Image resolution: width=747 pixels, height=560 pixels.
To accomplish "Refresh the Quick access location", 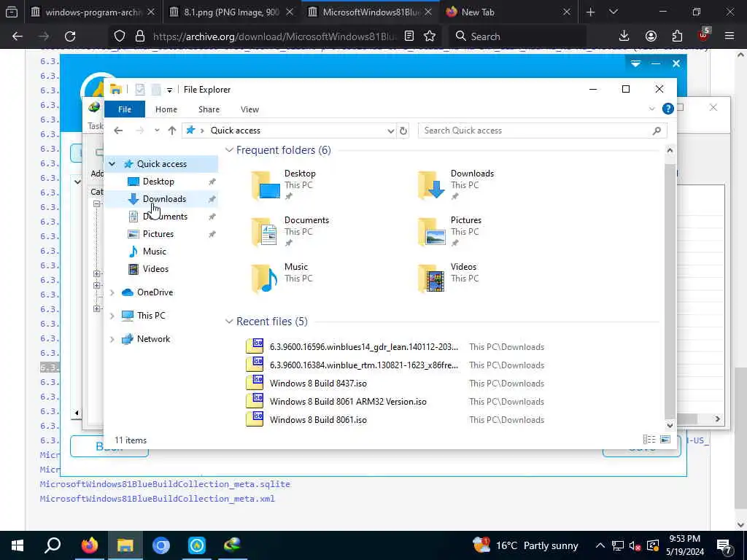I will (x=403, y=131).
